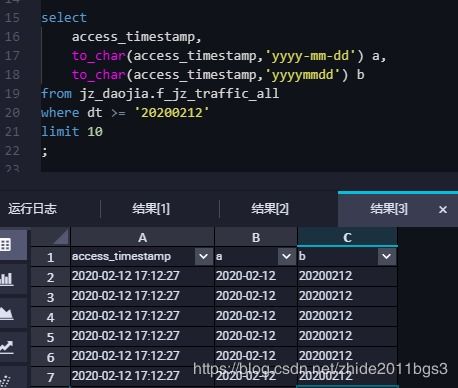Click the 20200212 cell in row 4
This screenshot has width=458, height=388.
click(347, 316)
